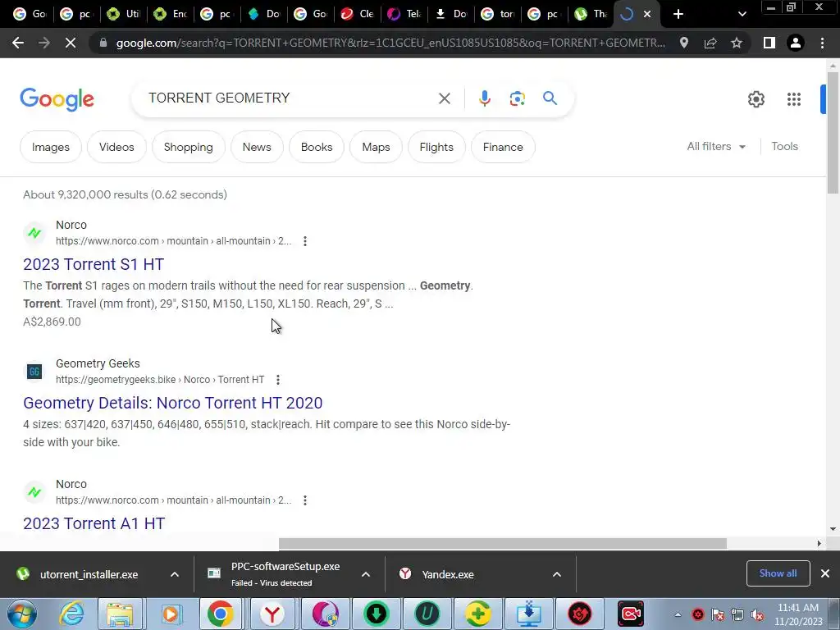Viewport: 840px width, 630px height.
Task: Open the Google apps grid
Action: (x=794, y=99)
